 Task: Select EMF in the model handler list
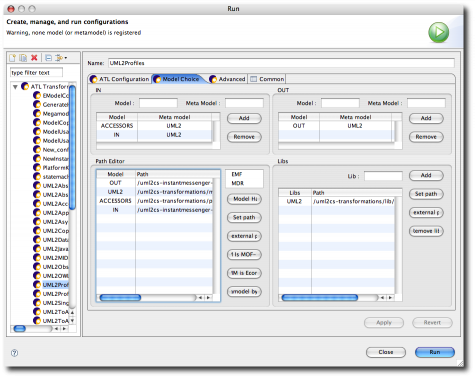[237, 174]
